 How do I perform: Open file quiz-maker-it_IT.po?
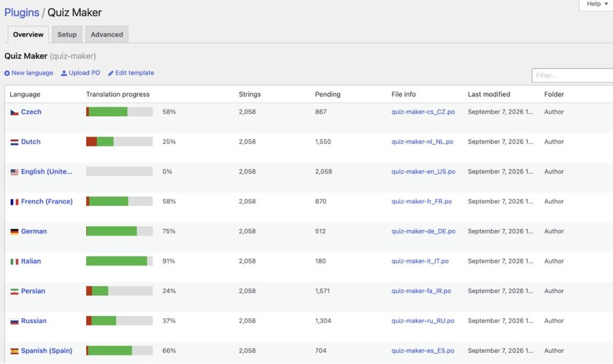click(x=420, y=261)
